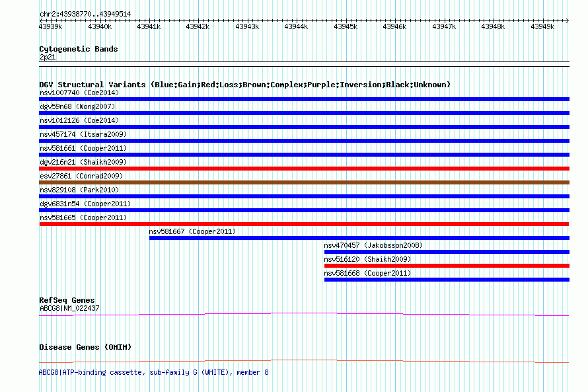Select the blue bar under dgv6831n54
The width and height of the screenshot is (588, 392).
(x=304, y=210)
